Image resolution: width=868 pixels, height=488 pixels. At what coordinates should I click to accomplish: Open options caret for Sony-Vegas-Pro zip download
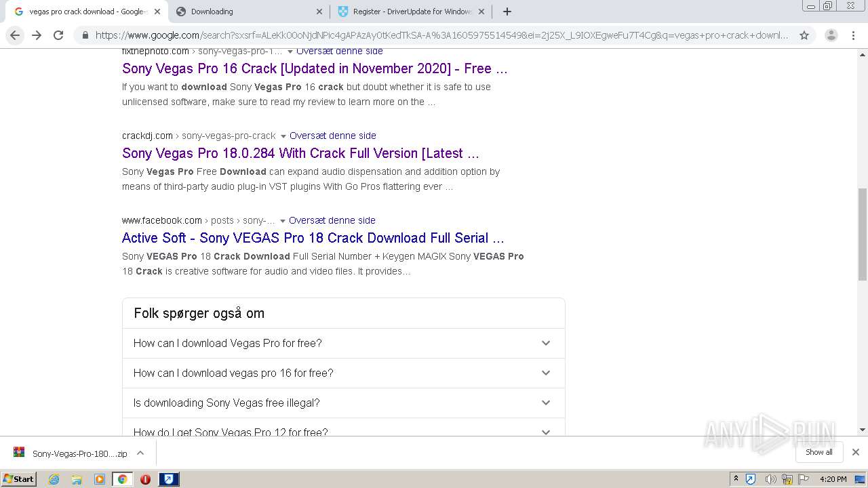click(140, 453)
